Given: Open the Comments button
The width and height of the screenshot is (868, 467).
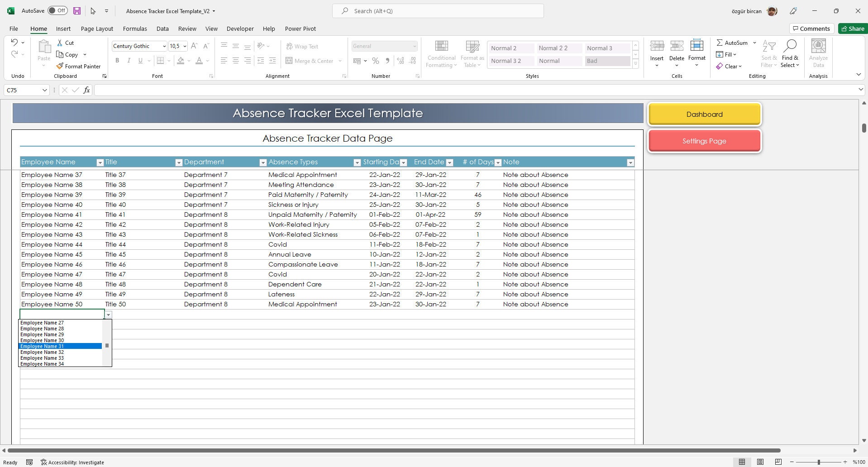Looking at the screenshot, I should click(x=811, y=29).
